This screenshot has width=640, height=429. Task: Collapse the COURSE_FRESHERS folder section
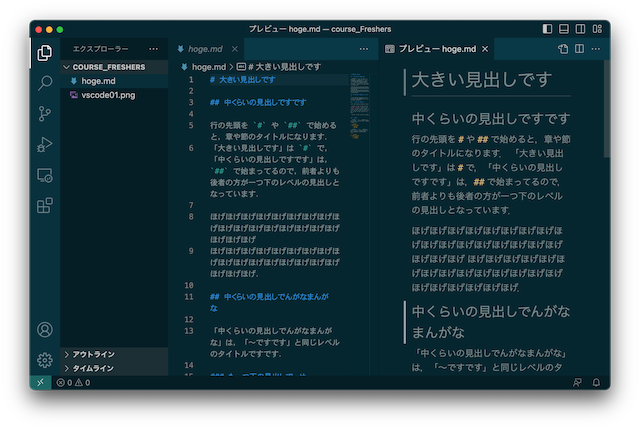[x=114, y=67]
